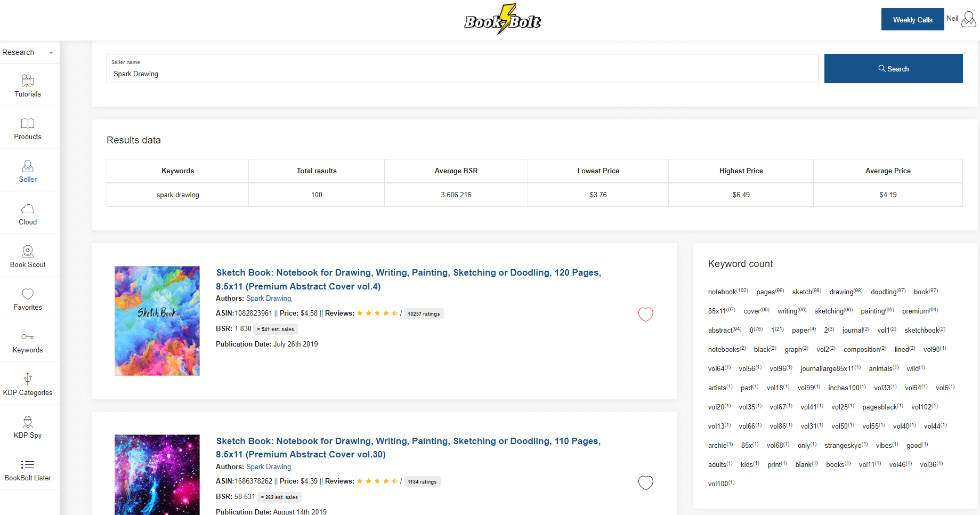Click the Search button
Image resolution: width=980 pixels, height=515 pixels.
click(x=893, y=69)
